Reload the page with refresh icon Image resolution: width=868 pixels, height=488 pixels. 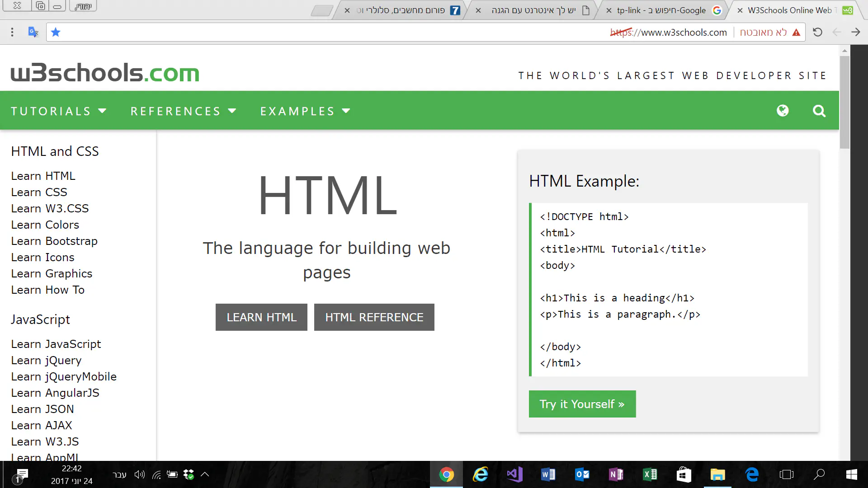(817, 33)
